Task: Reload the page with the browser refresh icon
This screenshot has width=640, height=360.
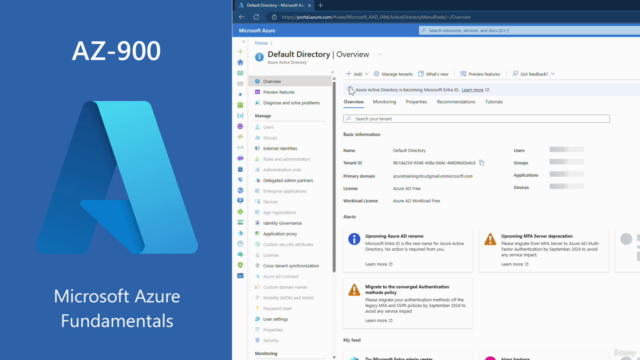Action: 256,17
